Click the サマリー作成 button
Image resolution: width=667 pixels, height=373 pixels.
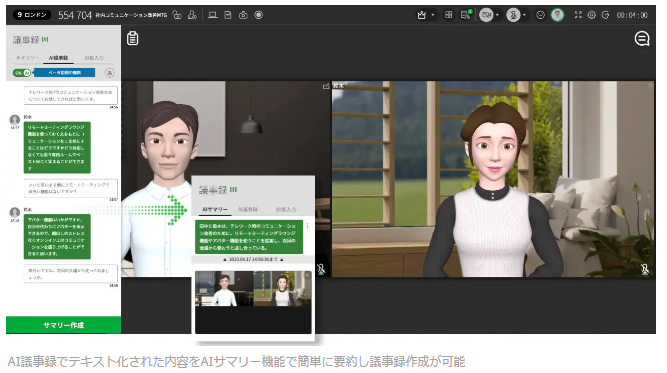tap(63, 325)
